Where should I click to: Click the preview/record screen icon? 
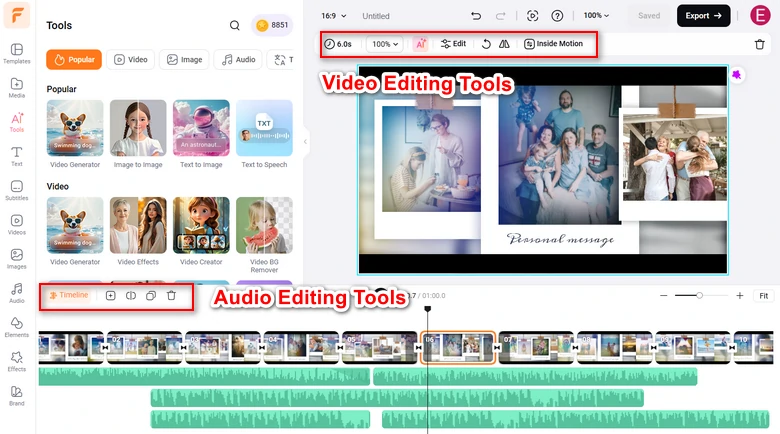click(532, 16)
